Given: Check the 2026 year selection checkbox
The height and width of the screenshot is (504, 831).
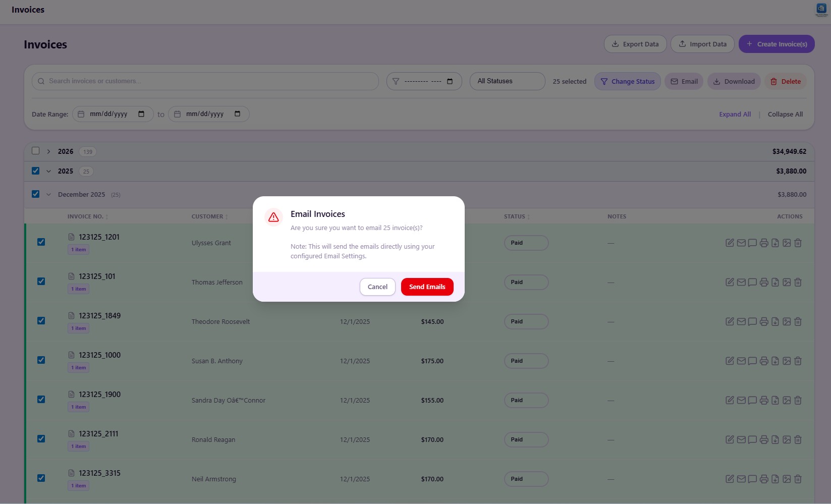Looking at the screenshot, I should tap(35, 150).
